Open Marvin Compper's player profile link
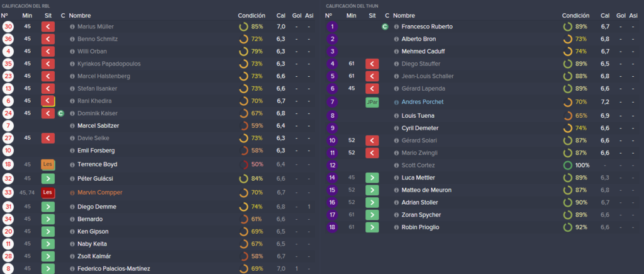 pyautogui.click(x=100, y=193)
